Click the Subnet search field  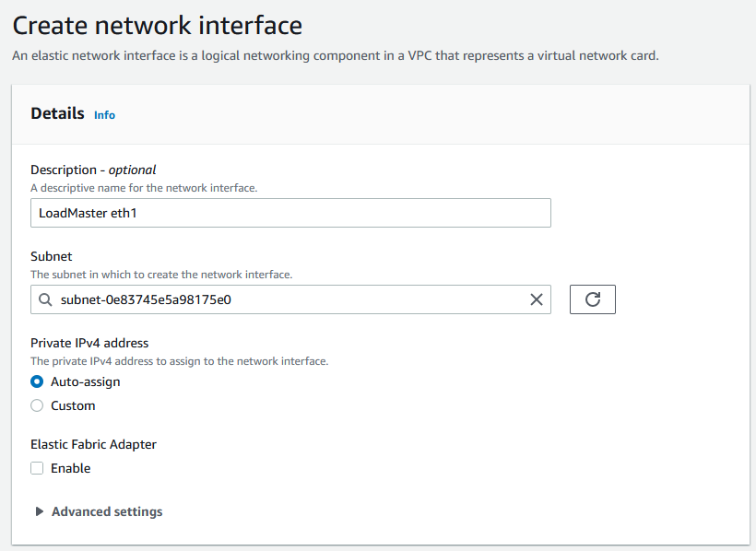pos(290,299)
